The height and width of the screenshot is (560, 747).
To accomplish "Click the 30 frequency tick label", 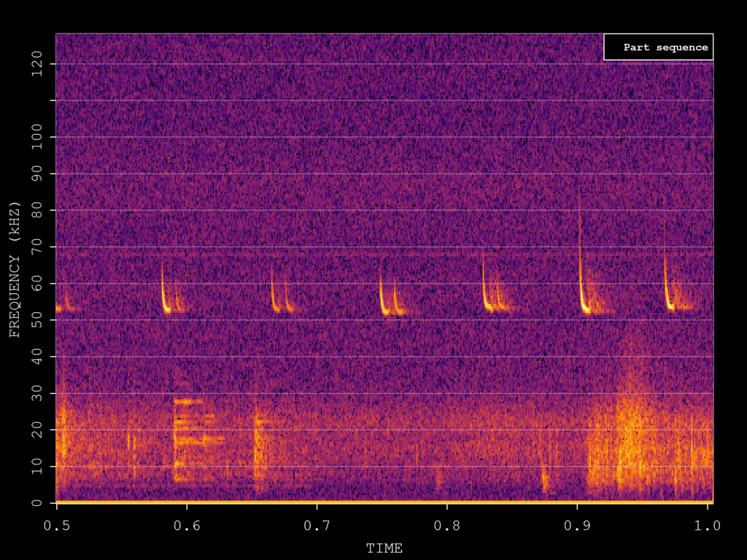I will (37, 393).
